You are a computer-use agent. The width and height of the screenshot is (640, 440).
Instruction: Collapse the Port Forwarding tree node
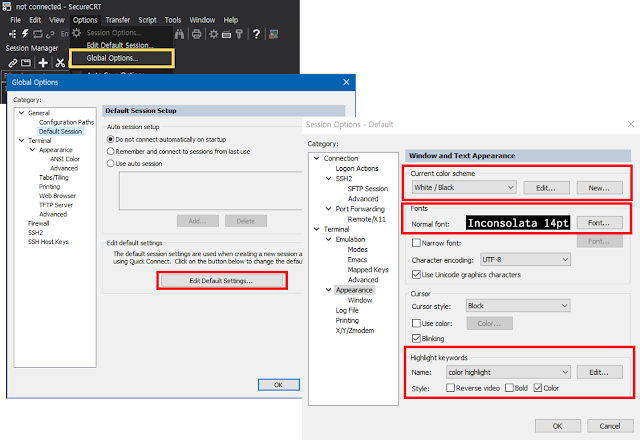(x=328, y=209)
